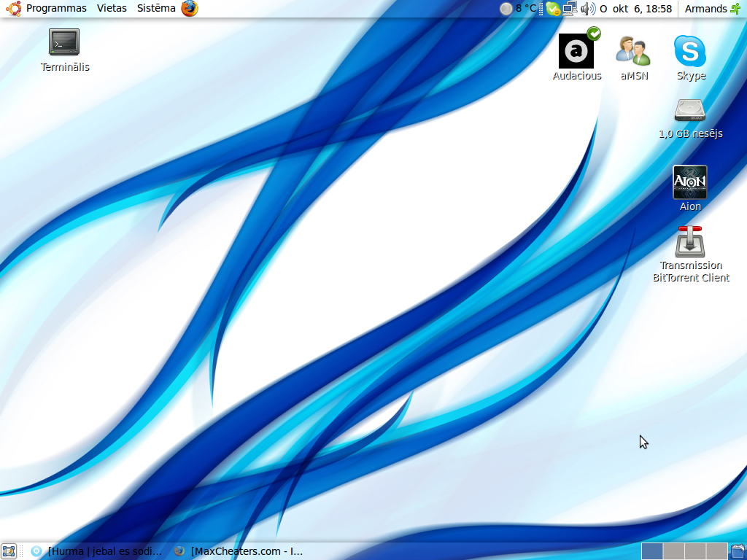Launch Transmission BitTorrent Client

pyautogui.click(x=690, y=242)
